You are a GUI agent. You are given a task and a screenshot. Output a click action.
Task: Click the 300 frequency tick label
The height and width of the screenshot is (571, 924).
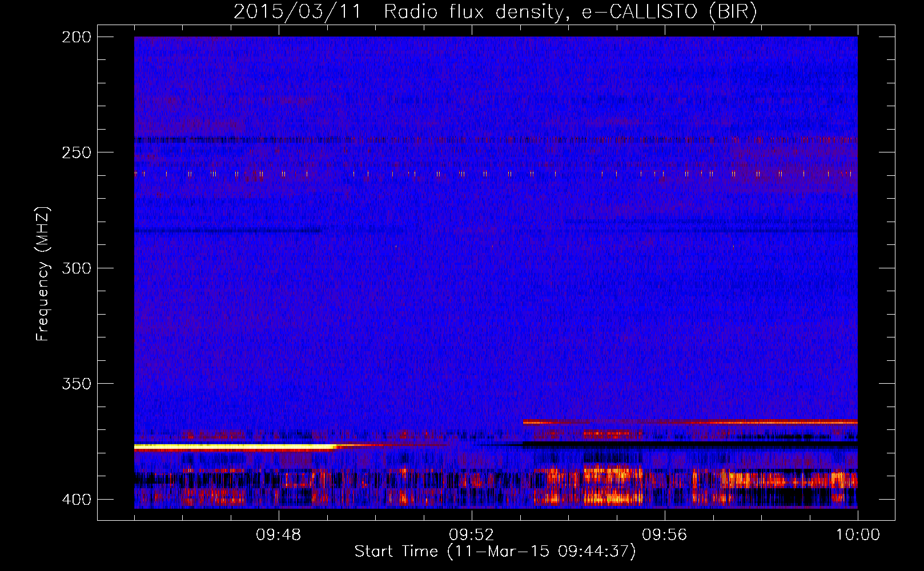[x=77, y=268]
